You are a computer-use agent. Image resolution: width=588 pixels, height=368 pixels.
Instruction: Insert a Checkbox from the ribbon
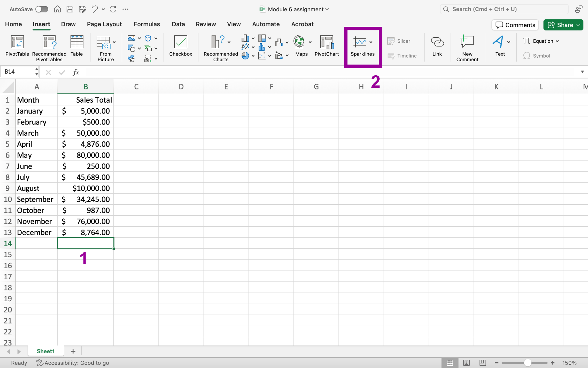[x=181, y=46]
